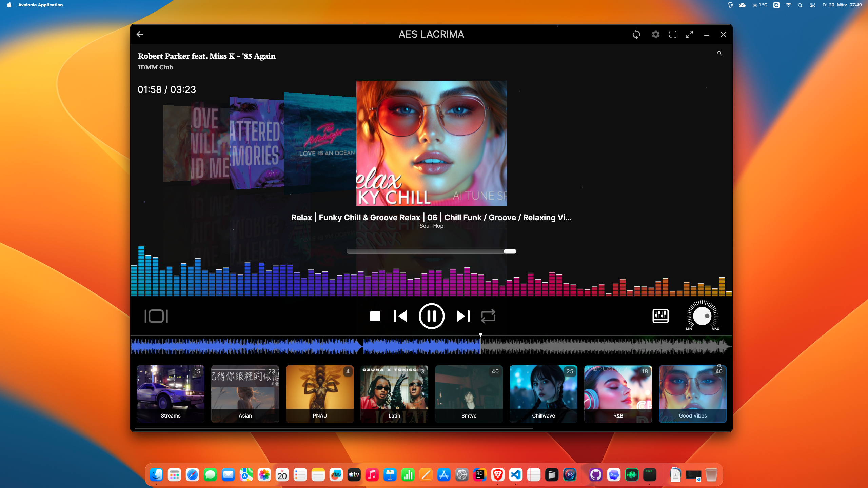Viewport: 868px width, 488px height.
Task: Select the 'Shattered Memories' album cover
Action: pyautogui.click(x=257, y=143)
